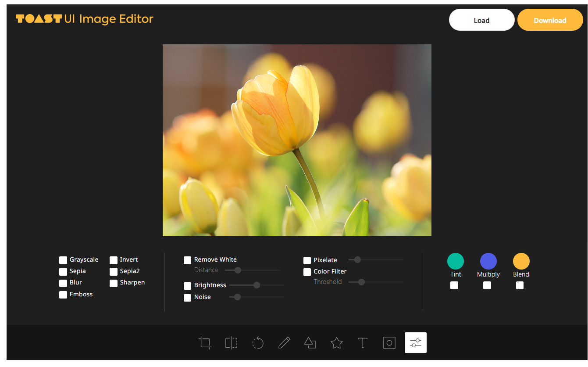This screenshot has width=588, height=367.
Task: Check the box under Blend
Action: 520,285
